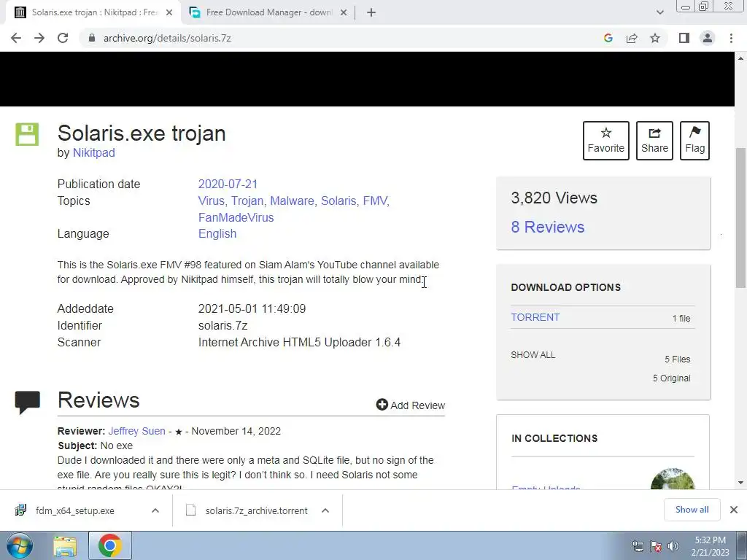Open the Trojan topic link
The height and width of the screenshot is (560, 747).
[x=248, y=201]
